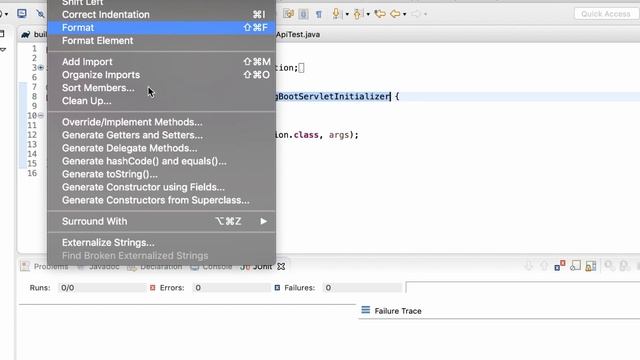Open the Next Annotation dropdown arrow
Viewport: 640px width, 360px height.
coord(347,14)
